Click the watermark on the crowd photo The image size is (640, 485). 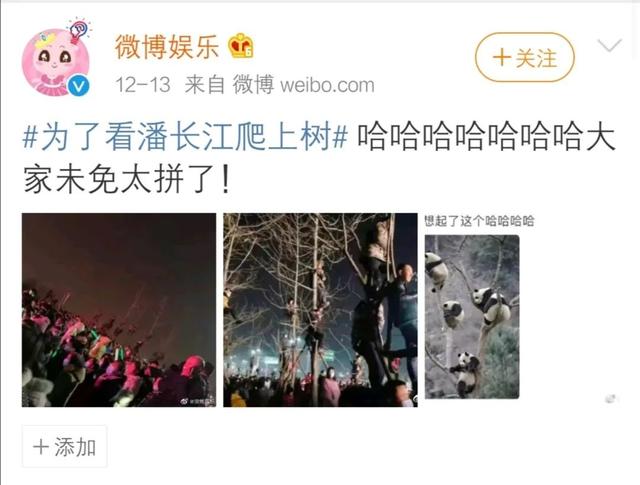[198, 402]
